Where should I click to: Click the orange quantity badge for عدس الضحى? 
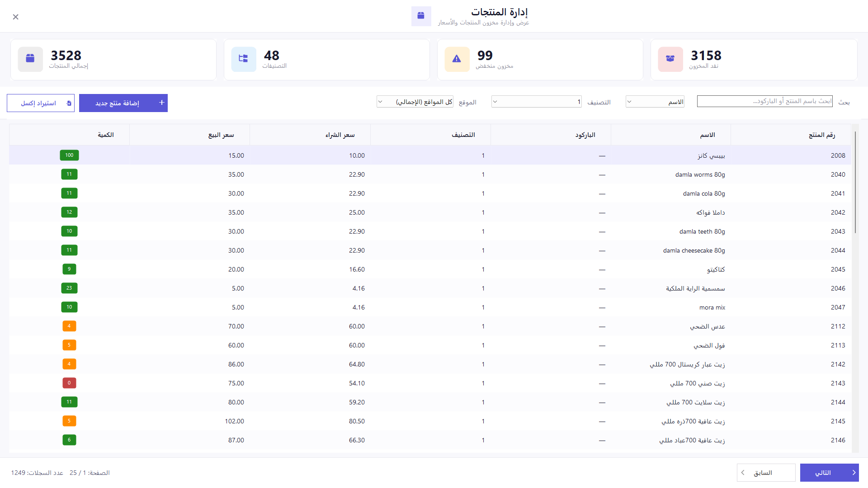pos(69,326)
